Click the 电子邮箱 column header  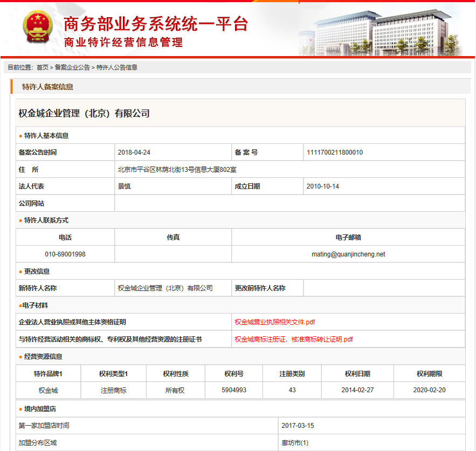click(348, 237)
